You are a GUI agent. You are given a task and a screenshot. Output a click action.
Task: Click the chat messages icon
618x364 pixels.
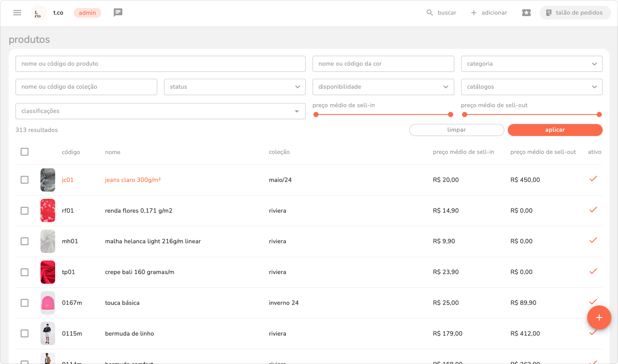coord(118,12)
